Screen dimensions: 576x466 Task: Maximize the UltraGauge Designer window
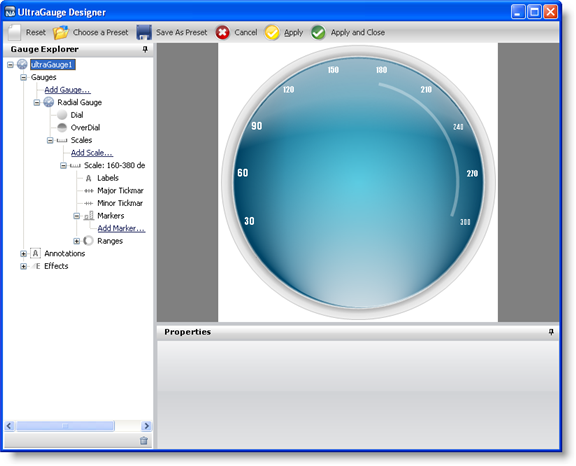pos(534,12)
